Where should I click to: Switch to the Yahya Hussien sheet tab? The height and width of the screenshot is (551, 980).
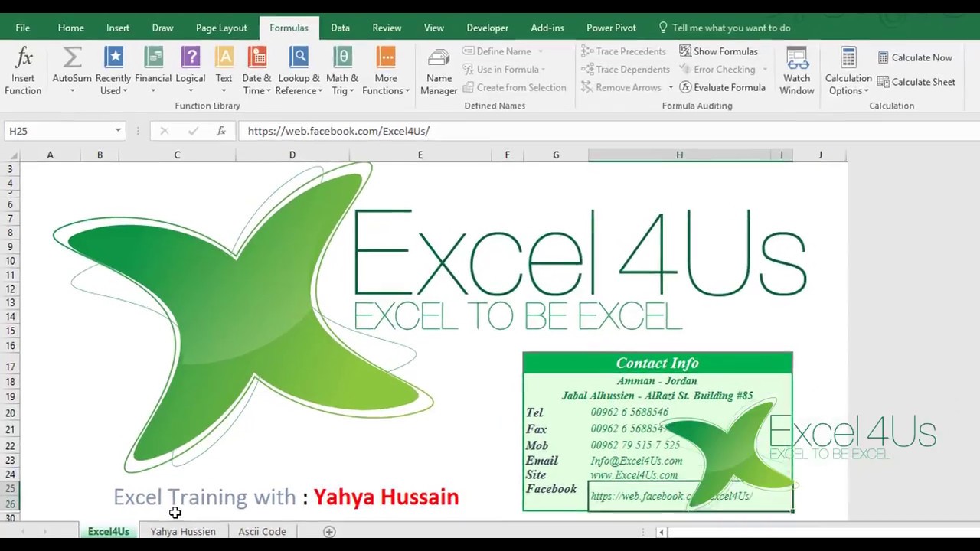183,531
